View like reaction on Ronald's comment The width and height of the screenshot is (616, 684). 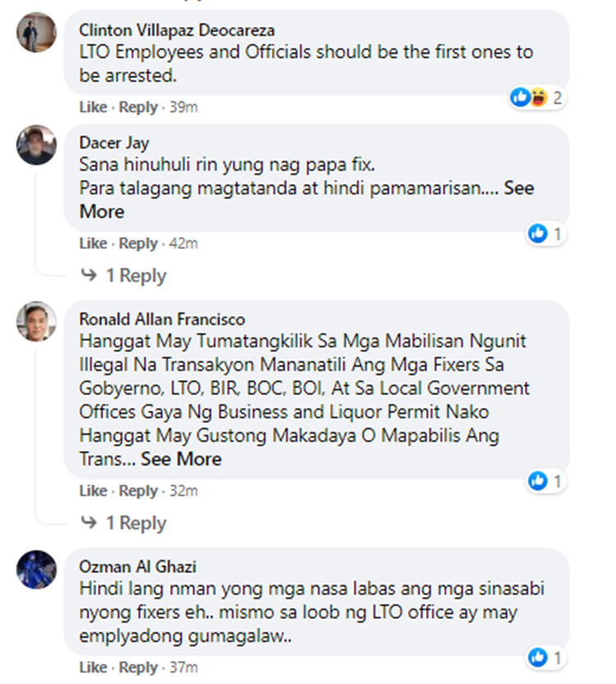point(545,480)
